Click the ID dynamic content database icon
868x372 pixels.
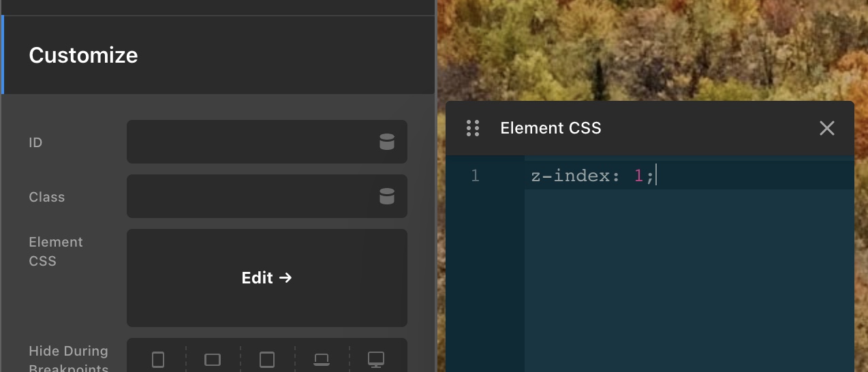pyautogui.click(x=387, y=142)
